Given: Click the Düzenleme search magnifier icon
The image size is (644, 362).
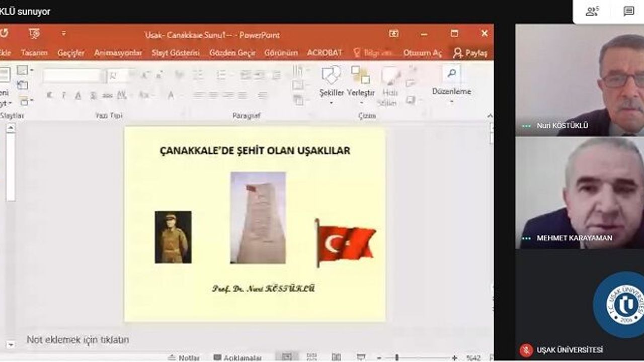Looking at the screenshot, I should tap(451, 73).
